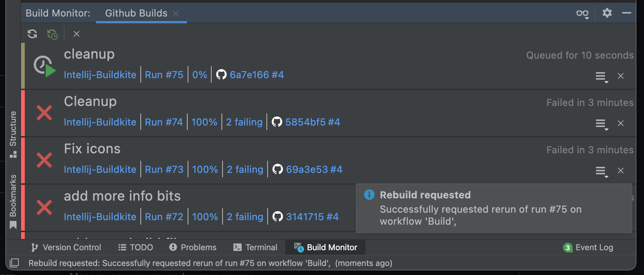Toggle auto-refresh with the green clock icon
The width and height of the screenshot is (644, 275).
[52, 34]
